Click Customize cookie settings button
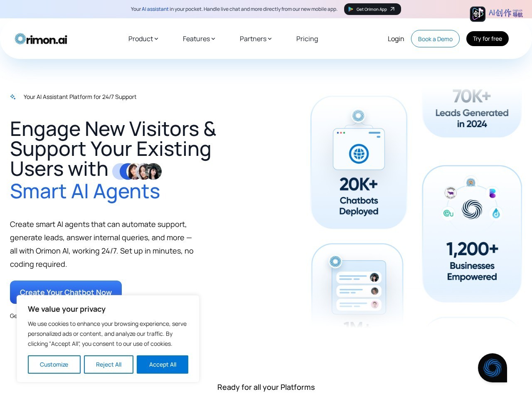Image resolution: width=532 pixels, height=399 pixels. (54, 365)
